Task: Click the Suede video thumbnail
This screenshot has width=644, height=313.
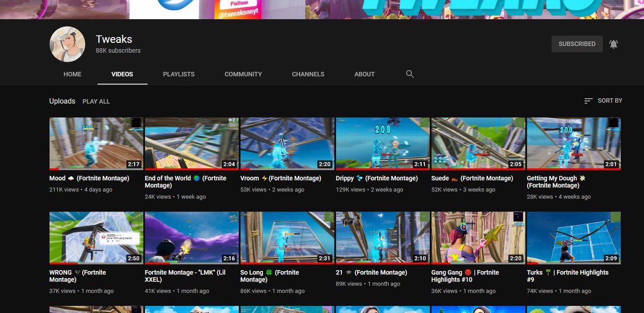Action: [x=478, y=143]
